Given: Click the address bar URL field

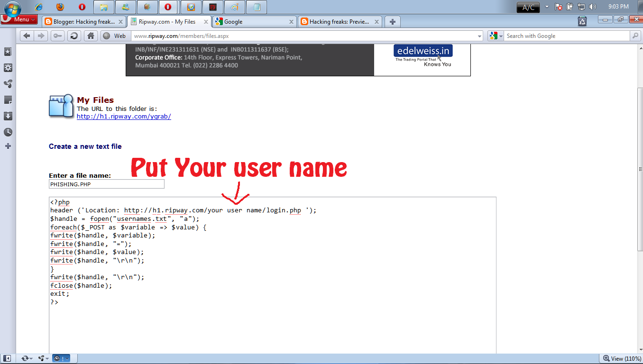Looking at the screenshot, I should click(303, 36).
